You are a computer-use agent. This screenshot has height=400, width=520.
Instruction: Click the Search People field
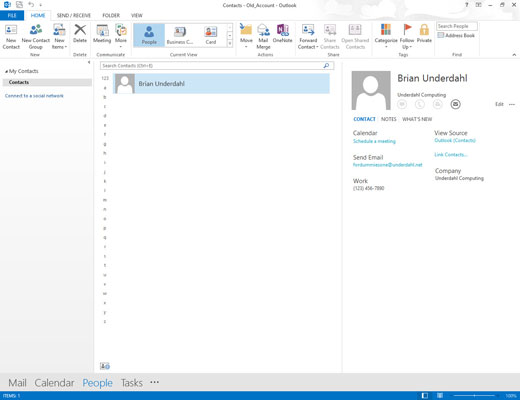457,26
